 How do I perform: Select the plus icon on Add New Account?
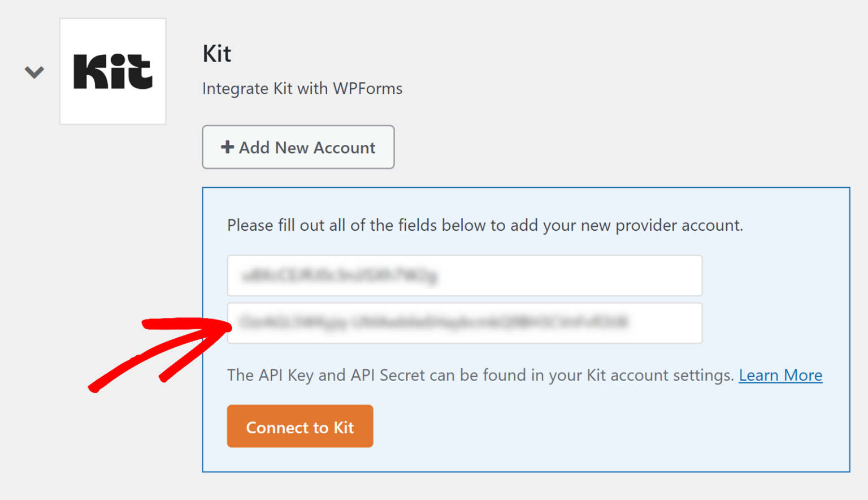click(227, 146)
